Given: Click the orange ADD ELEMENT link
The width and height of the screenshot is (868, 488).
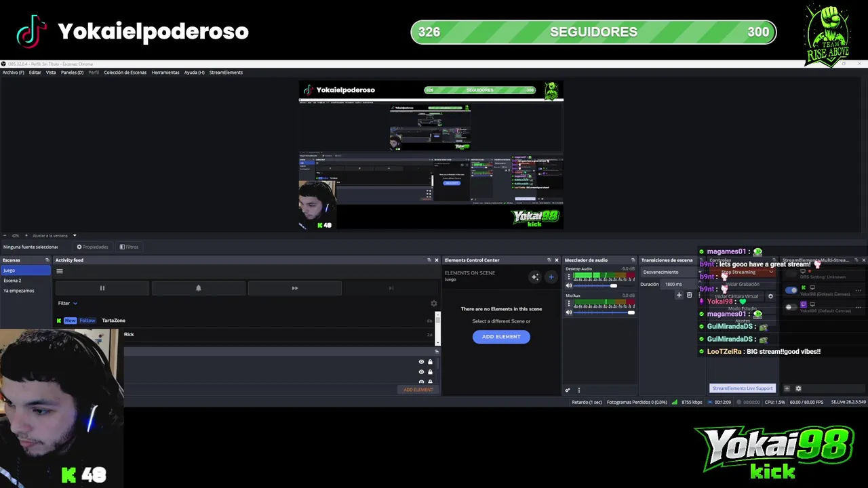Looking at the screenshot, I should pos(418,390).
